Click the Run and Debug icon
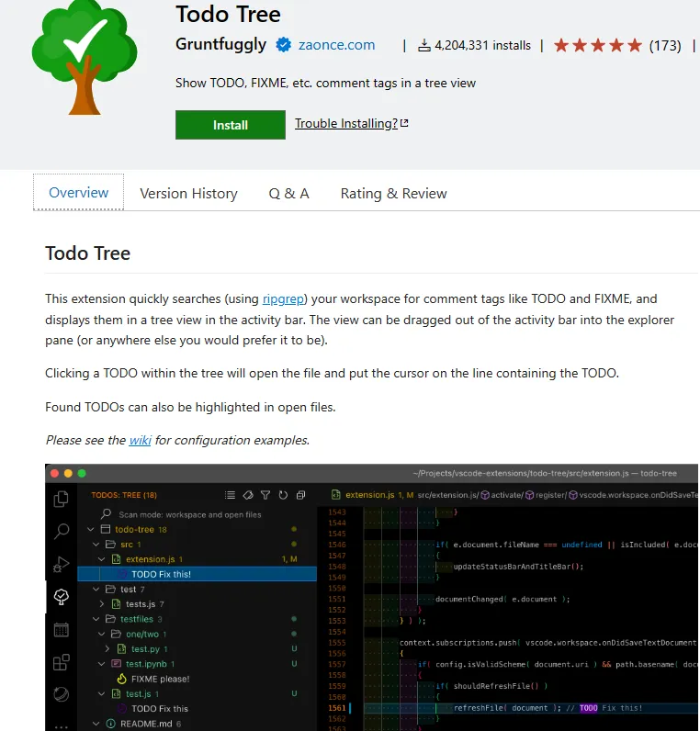Screen dimensions: 700x731 [62, 564]
